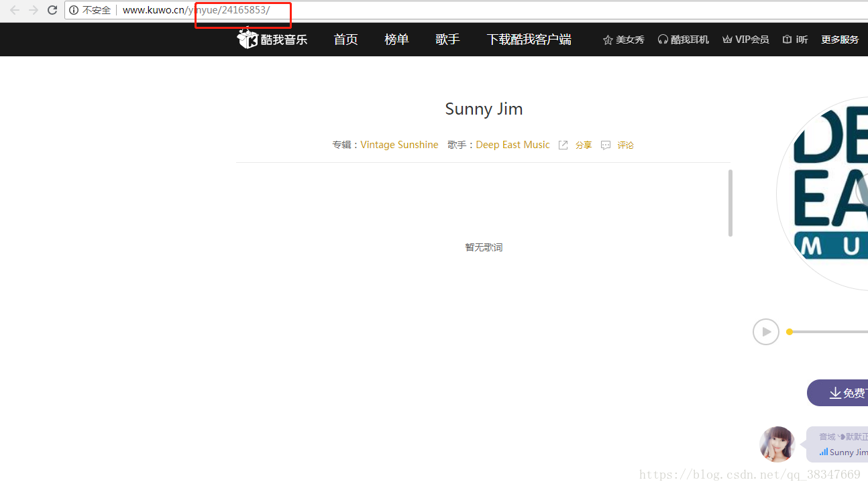868x488 pixels.
Task: Click the browser back arrow
Action: [14, 10]
